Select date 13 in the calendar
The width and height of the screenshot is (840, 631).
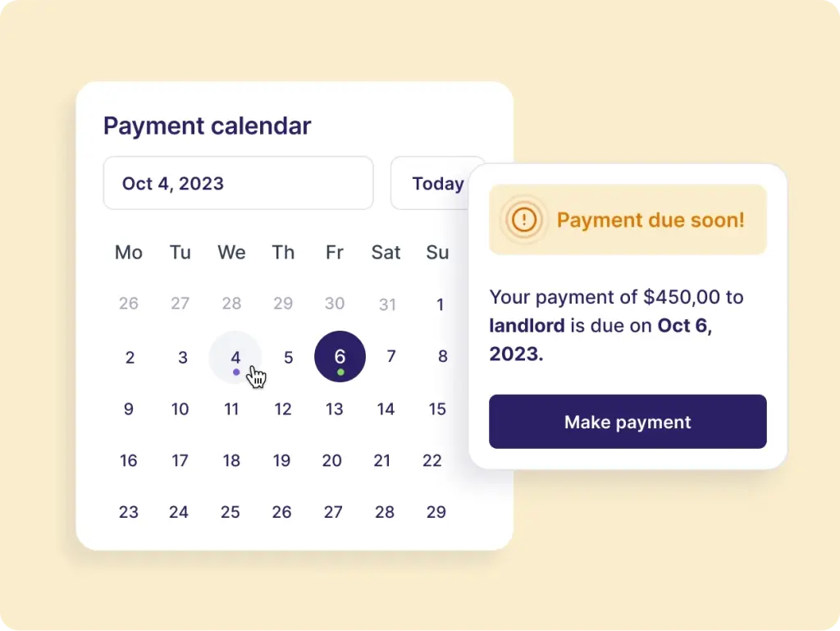point(335,409)
